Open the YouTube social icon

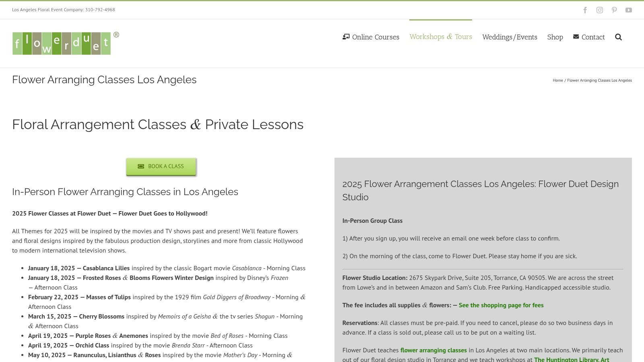[x=629, y=10]
